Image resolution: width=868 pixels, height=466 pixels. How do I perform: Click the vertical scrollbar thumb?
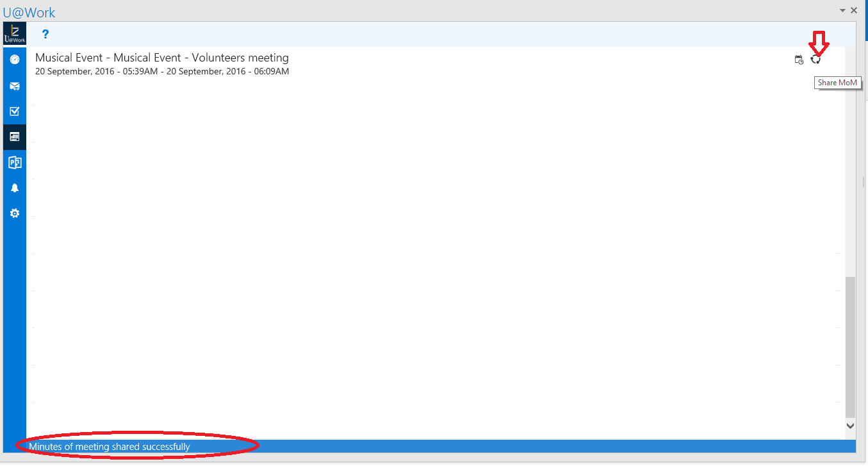(850, 346)
